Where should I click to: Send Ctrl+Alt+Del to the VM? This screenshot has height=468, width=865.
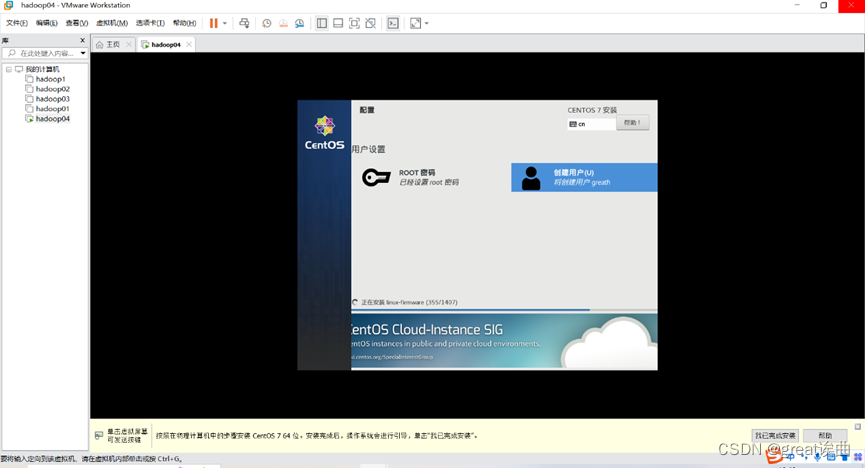[244, 23]
